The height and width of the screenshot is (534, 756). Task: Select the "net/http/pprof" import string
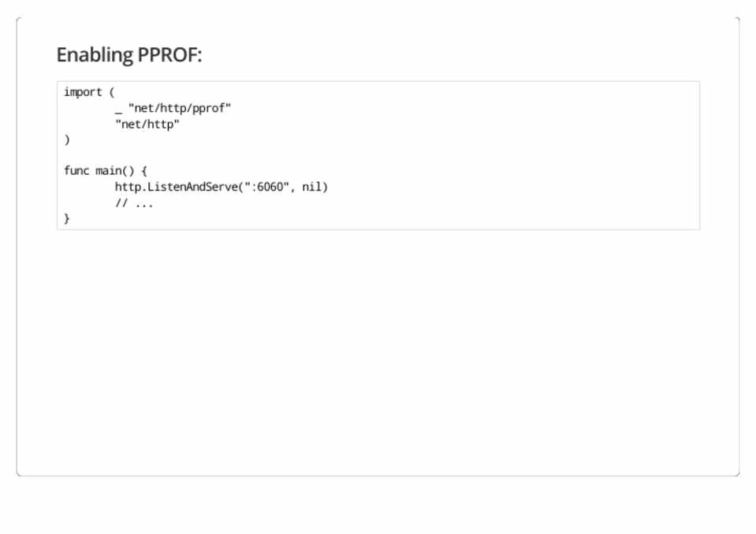point(180,108)
